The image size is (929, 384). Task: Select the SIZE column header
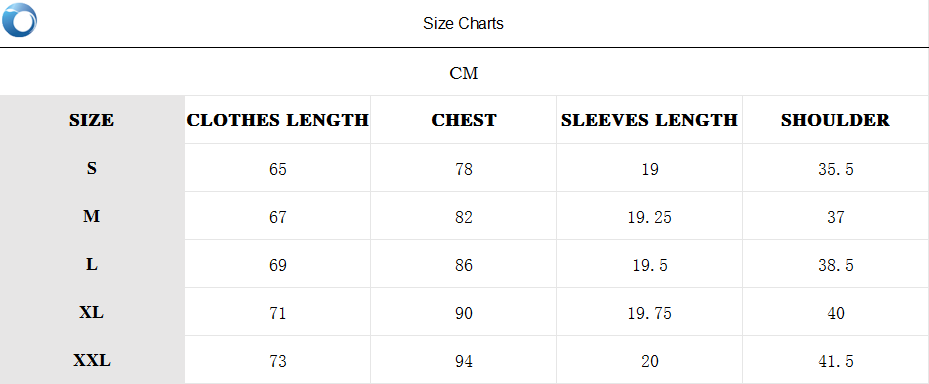[92, 120]
